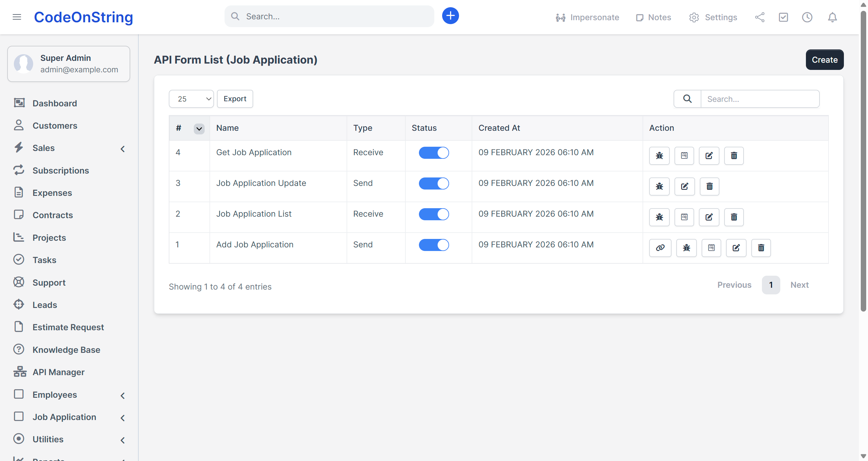Delete the Job Application Update row
This screenshot has width=868, height=461.
pos(709,186)
